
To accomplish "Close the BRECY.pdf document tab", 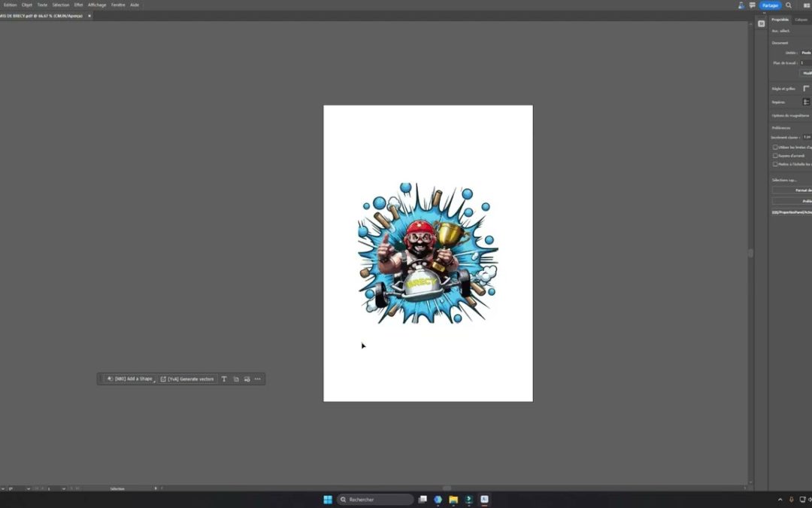I will point(89,16).
